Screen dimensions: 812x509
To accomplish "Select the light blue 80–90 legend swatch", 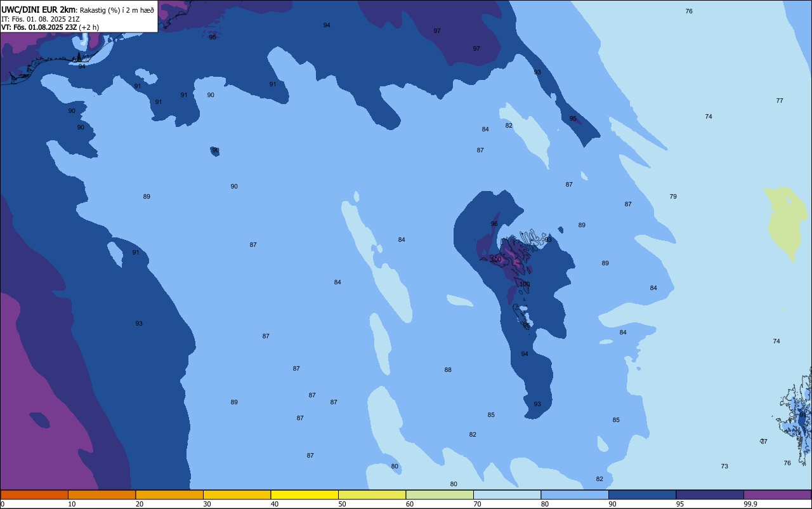I will (x=575, y=494).
